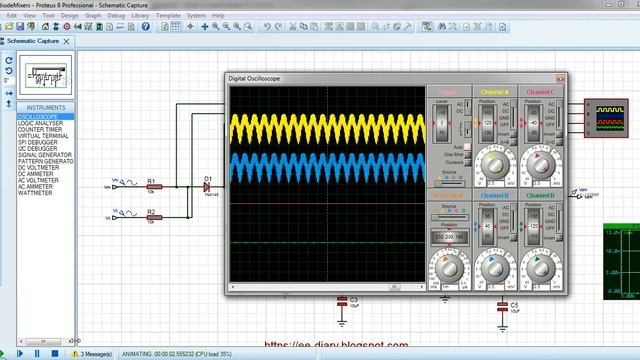This screenshot has height=360, width=640.
Task: Click the Home page toolbar icon
Action: (x=45, y=27)
